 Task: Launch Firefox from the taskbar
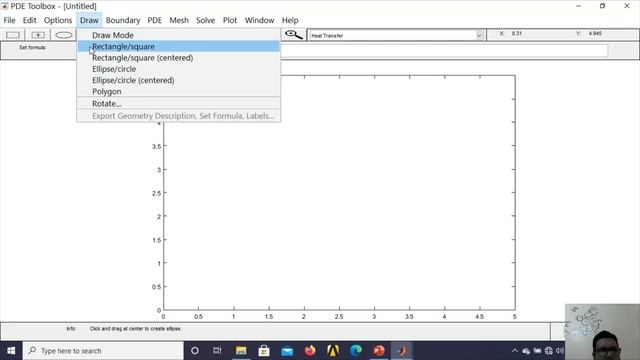(310, 351)
